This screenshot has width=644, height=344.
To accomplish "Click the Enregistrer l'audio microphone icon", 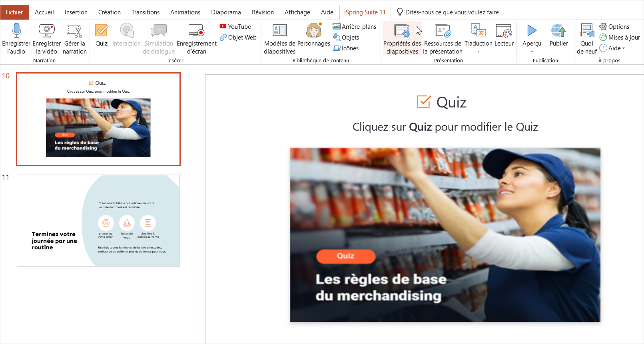I will (x=16, y=31).
